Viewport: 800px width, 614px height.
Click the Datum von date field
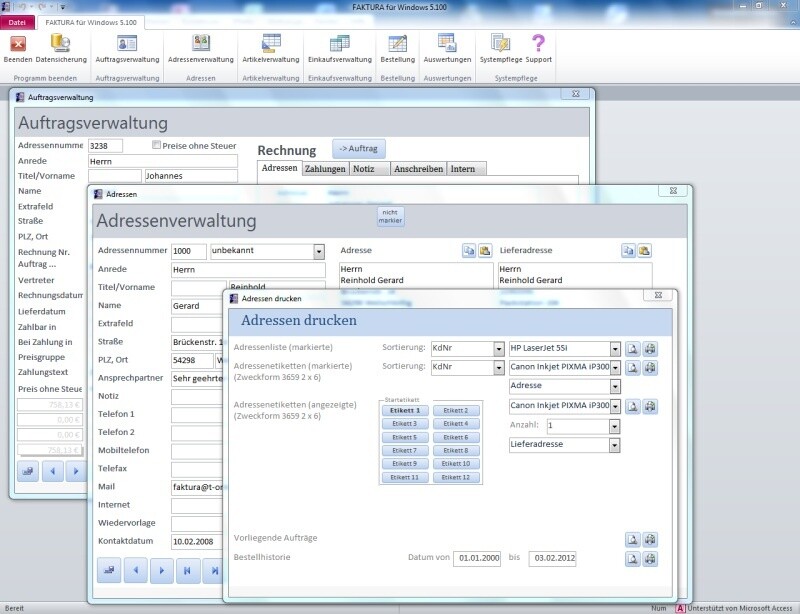[x=477, y=558]
